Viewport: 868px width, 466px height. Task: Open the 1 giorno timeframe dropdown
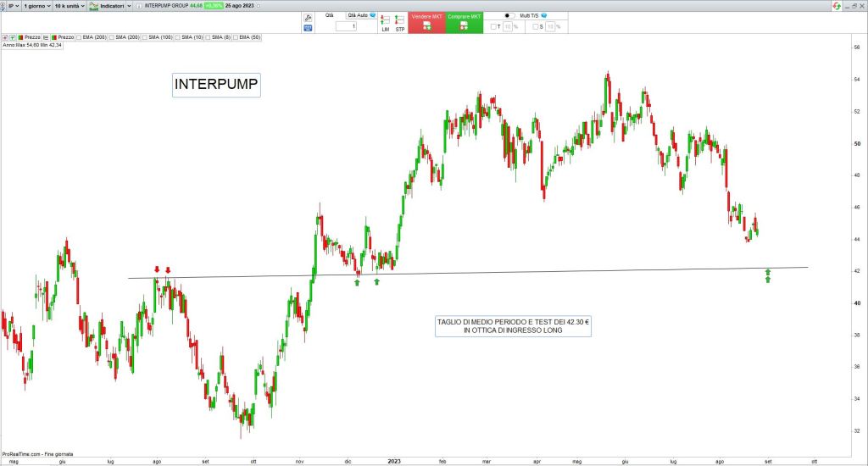tap(37, 6)
